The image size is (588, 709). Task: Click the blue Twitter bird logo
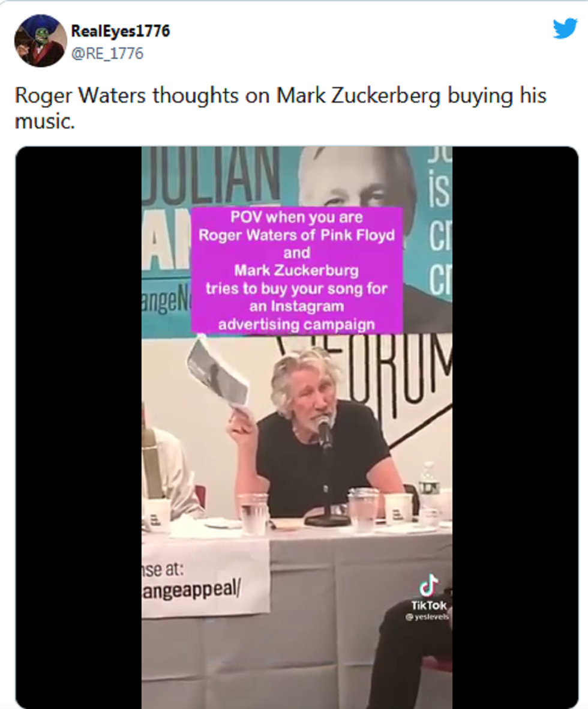point(565,28)
